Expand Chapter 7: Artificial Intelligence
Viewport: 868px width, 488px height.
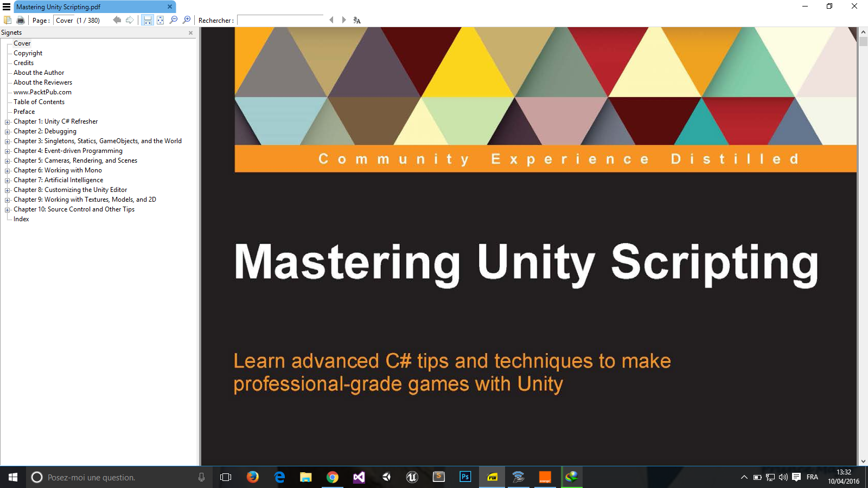[8, 181]
